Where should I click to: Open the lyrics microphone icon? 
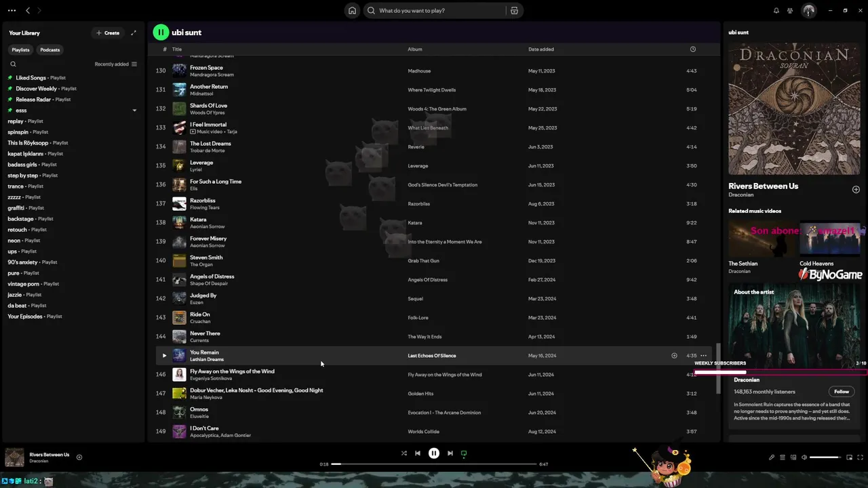point(771,457)
